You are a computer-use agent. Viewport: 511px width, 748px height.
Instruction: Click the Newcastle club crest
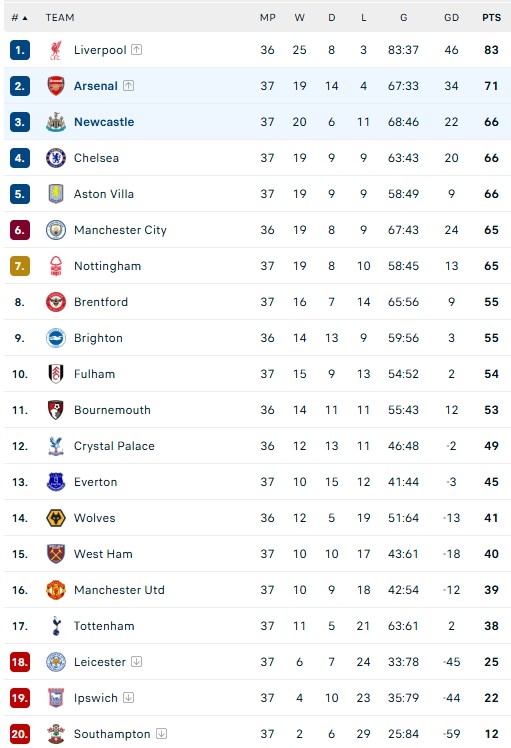pyautogui.click(x=56, y=122)
